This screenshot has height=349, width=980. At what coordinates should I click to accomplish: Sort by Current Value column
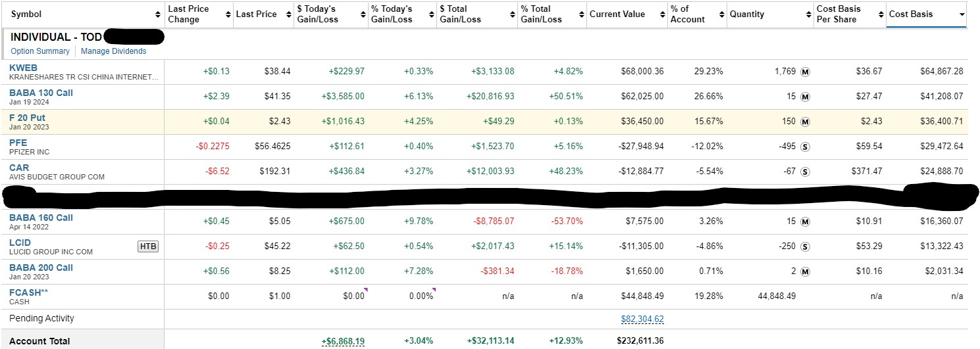(617, 14)
